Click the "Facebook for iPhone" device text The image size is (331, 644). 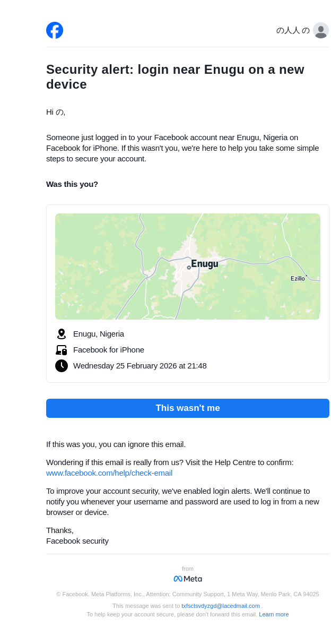[109, 350]
